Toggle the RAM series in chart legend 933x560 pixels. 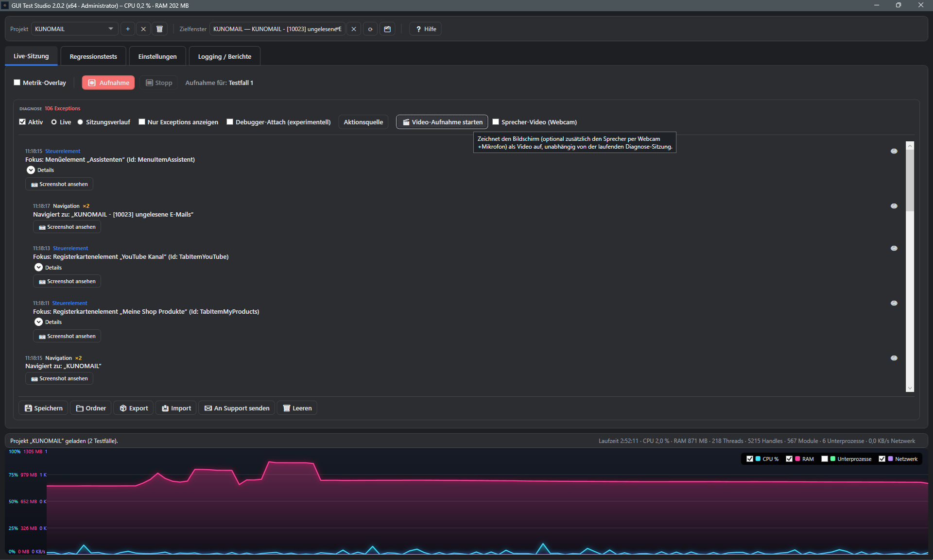[789, 459]
